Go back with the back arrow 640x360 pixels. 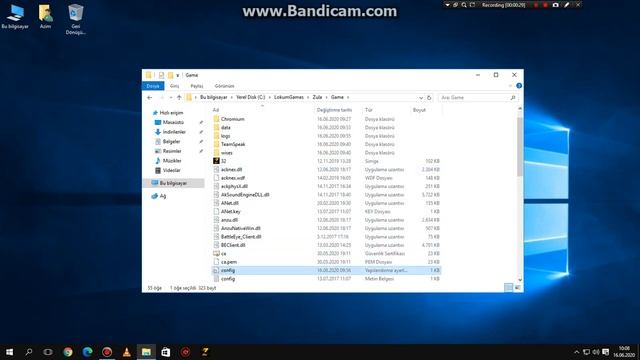point(150,98)
